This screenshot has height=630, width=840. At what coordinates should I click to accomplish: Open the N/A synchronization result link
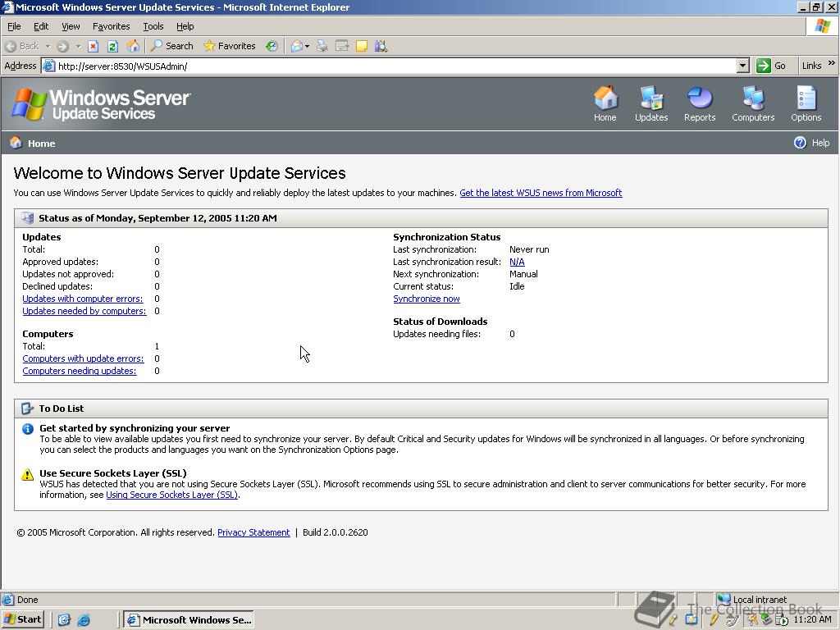(517, 262)
